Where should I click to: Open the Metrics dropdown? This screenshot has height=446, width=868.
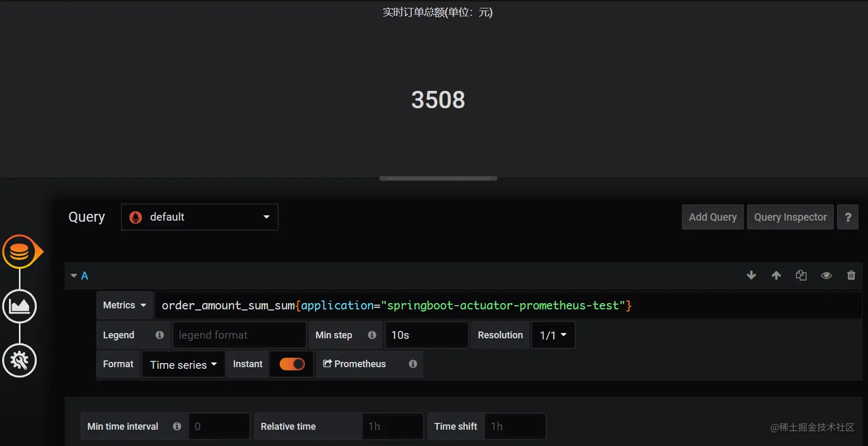tap(125, 305)
